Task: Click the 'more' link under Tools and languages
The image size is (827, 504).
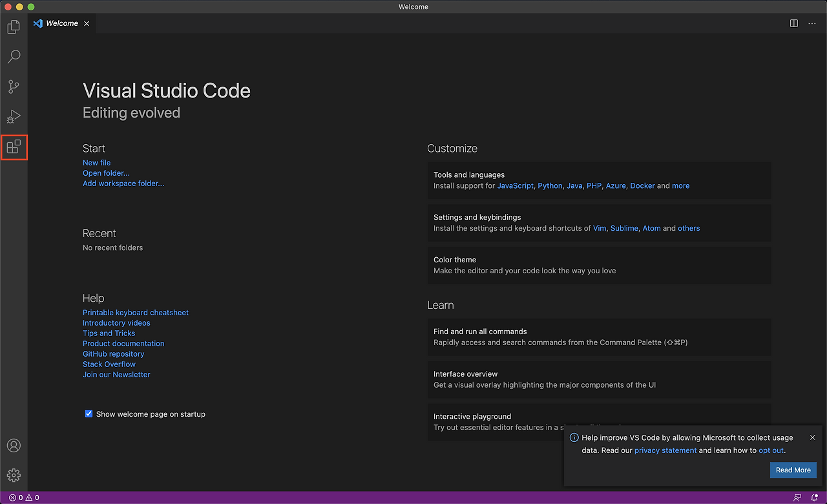Action: [x=680, y=185]
